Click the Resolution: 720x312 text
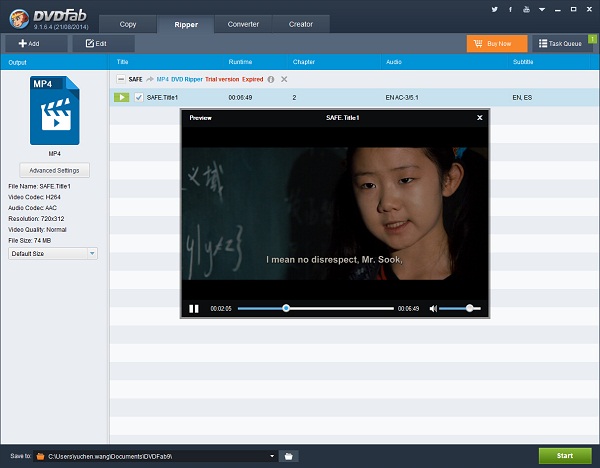 tap(36, 219)
